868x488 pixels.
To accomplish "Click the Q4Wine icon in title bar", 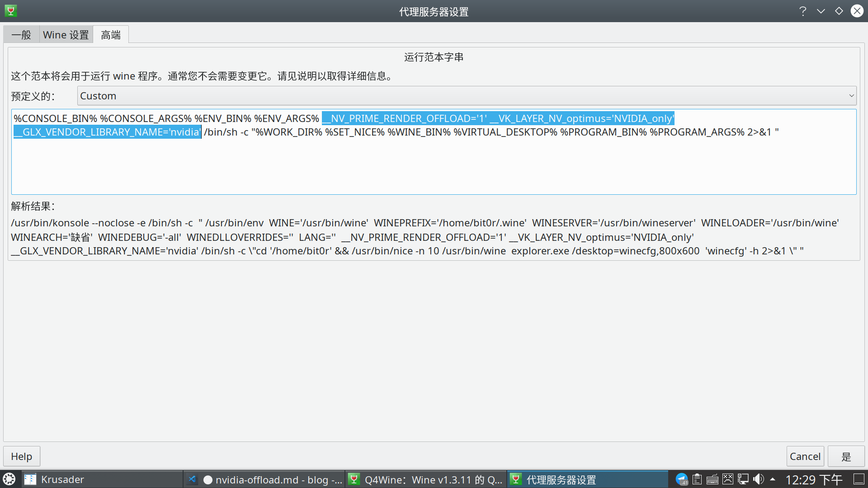I will (11, 11).
